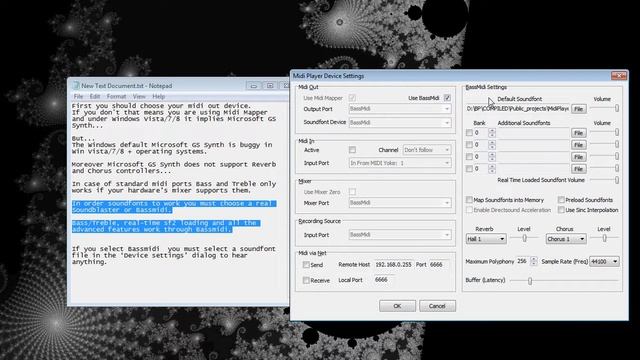Enable the Midi In Active checkbox
Image resolution: width=640 pixels, height=360 pixels.
tap(352, 150)
